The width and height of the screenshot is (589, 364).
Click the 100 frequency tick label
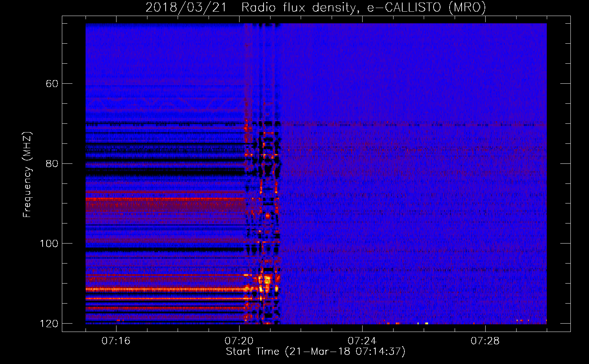(49, 244)
